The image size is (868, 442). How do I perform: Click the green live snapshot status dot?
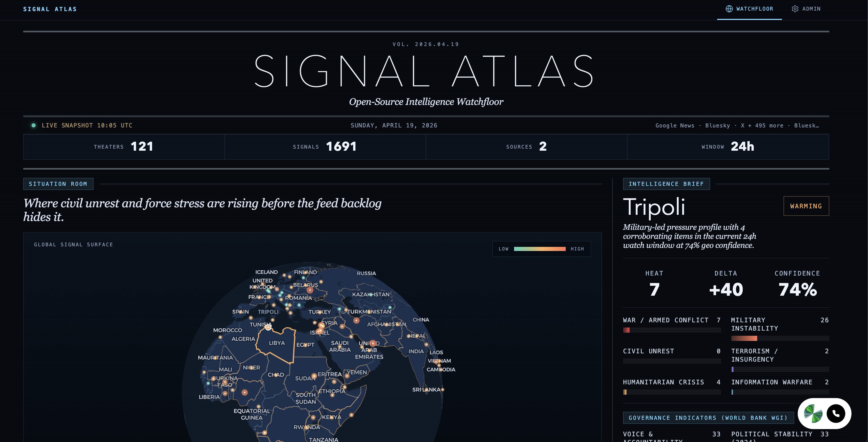pos(34,125)
